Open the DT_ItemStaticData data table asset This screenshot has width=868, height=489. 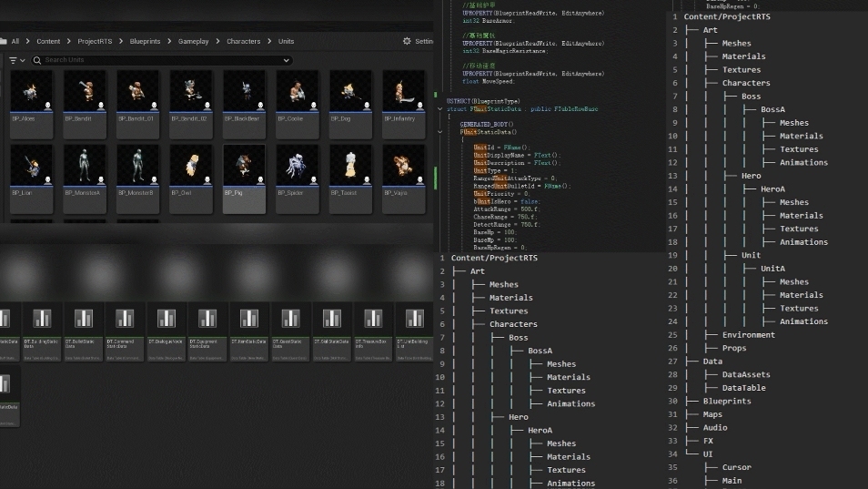249,331
